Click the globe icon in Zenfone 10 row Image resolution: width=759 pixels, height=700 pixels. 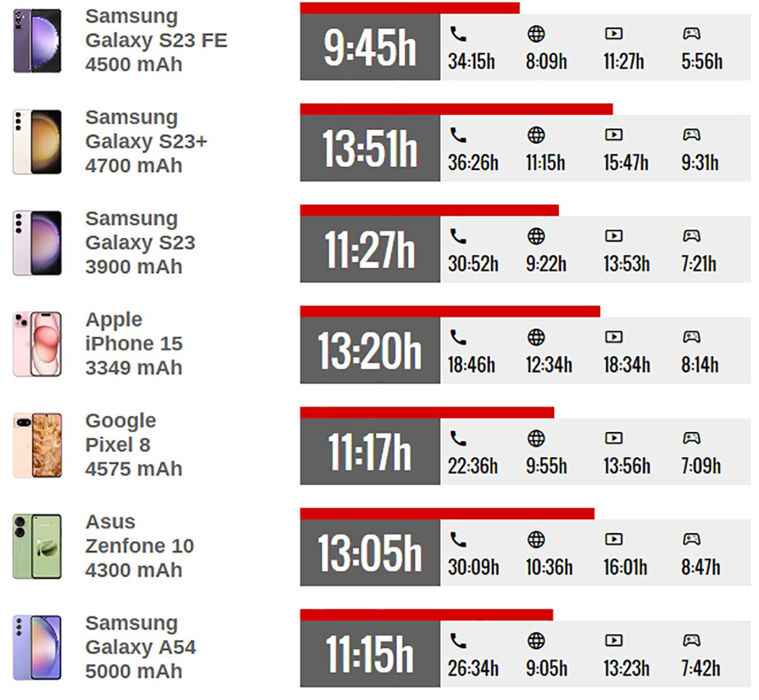pyautogui.click(x=536, y=539)
